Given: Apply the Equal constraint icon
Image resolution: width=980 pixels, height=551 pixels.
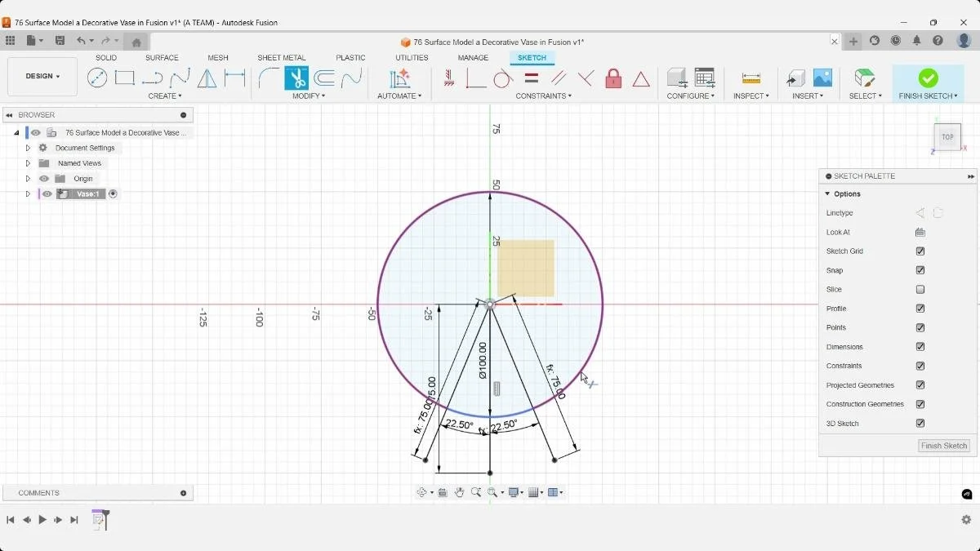Looking at the screenshot, I should (531, 78).
